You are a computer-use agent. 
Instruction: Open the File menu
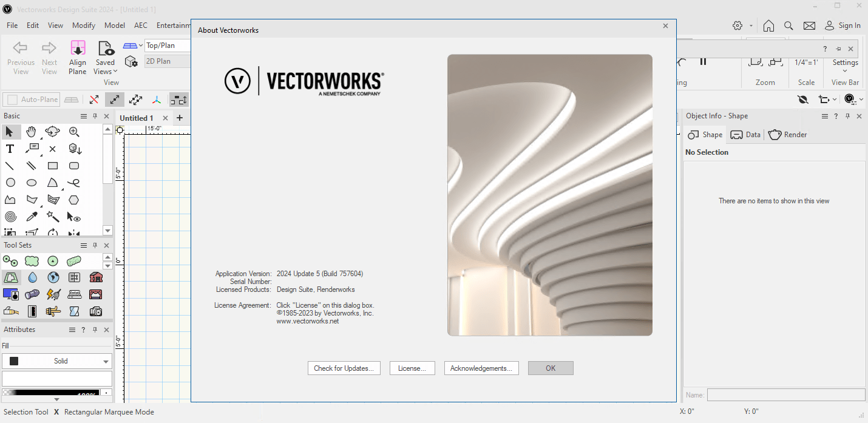(x=12, y=25)
